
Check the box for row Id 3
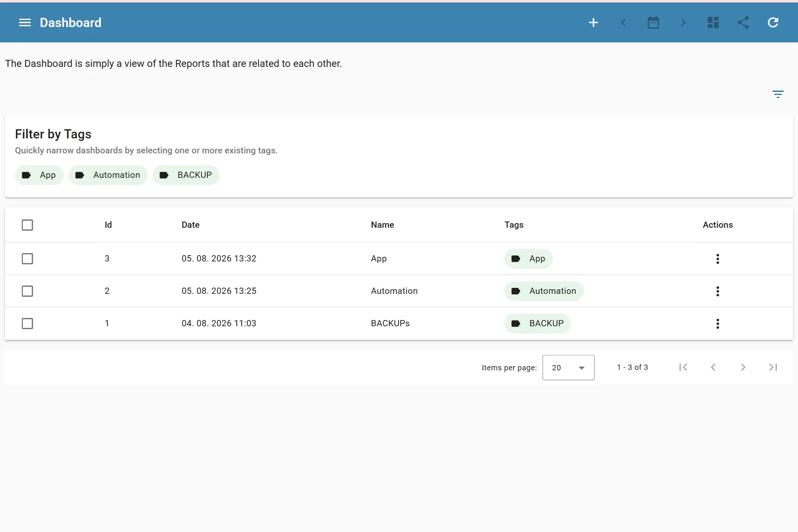click(x=27, y=259)
